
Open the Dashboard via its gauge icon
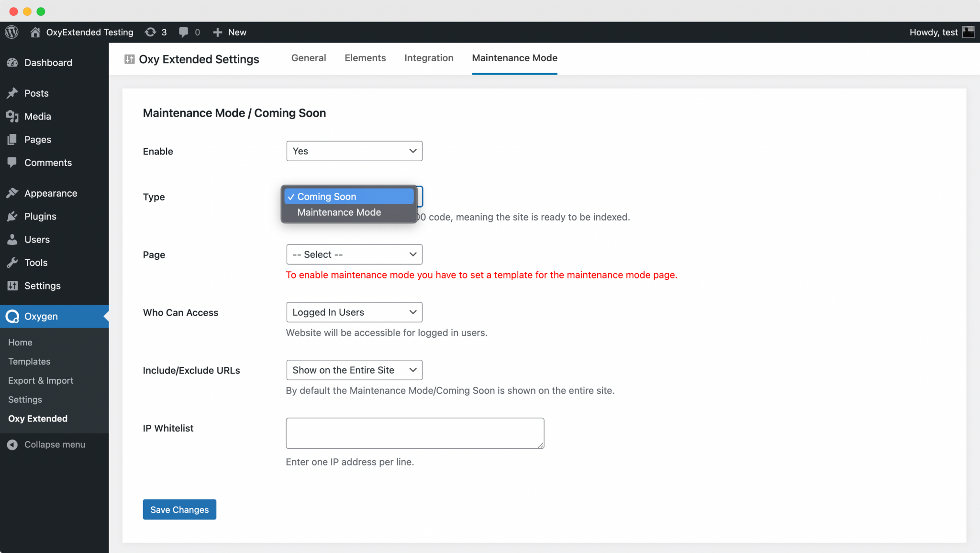(12, 62)
